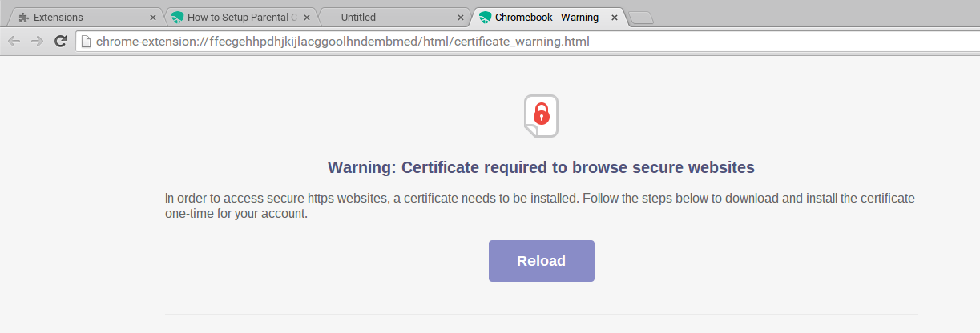Click the red padlock certificate icon
The height and width of the screenshot is (333, 980).
click(x=542, y=116)
